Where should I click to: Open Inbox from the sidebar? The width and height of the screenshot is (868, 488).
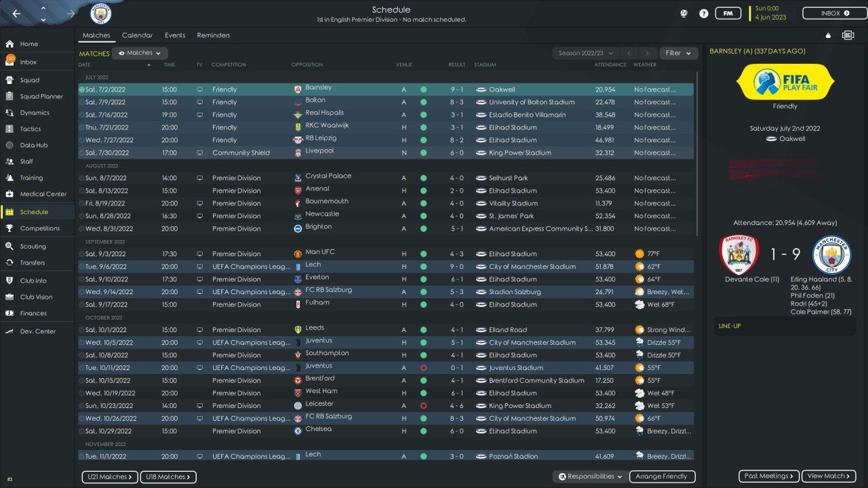(28, 62)
